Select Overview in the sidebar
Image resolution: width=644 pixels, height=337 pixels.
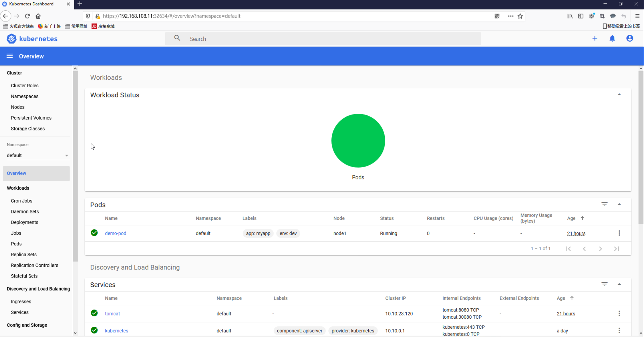(36, 173)
